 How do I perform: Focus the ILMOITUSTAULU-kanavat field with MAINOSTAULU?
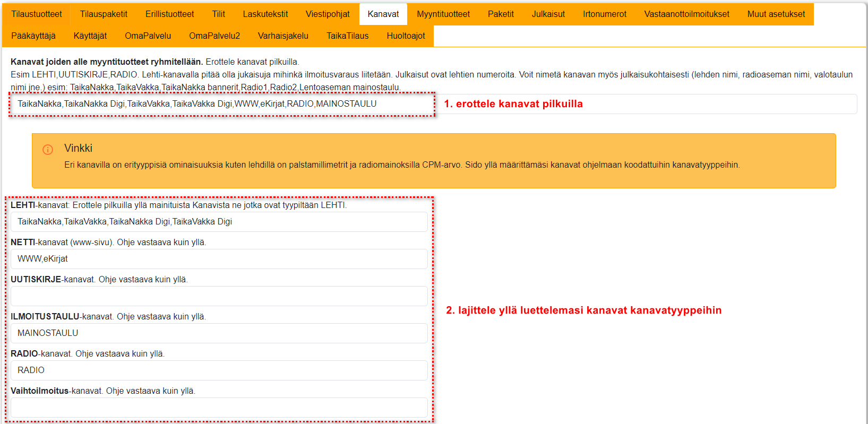pyautogui.click(x=219, y=333)
